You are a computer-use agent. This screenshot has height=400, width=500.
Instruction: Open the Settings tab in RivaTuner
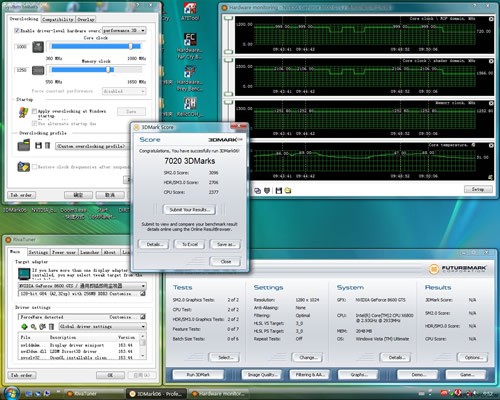pos(38,252)
